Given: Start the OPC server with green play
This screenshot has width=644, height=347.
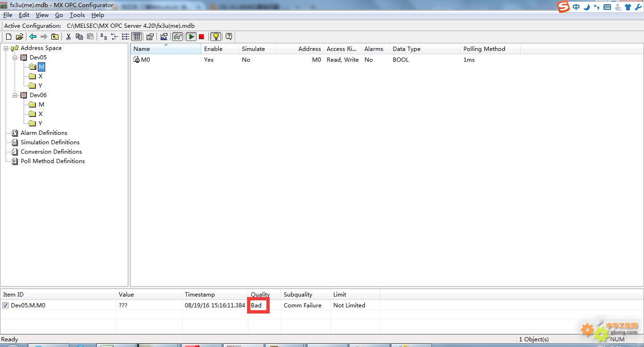Looking at the screenshot, I should (191, 37).
